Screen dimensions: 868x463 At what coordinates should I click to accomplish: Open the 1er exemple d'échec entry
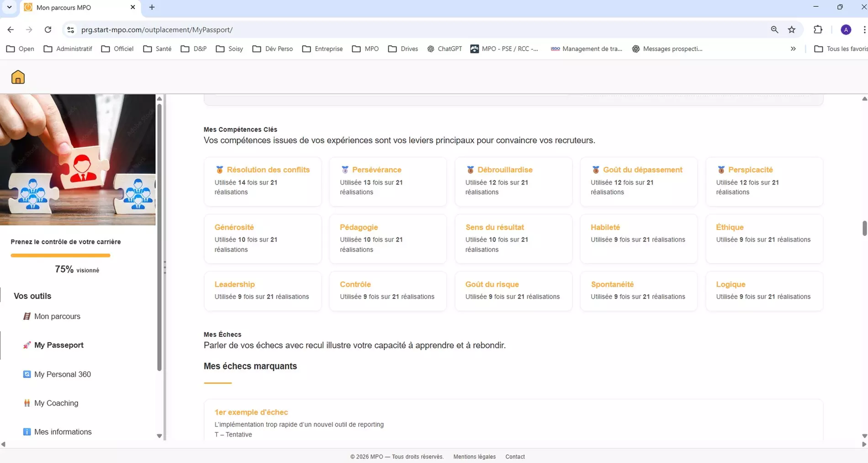point(251,412)
